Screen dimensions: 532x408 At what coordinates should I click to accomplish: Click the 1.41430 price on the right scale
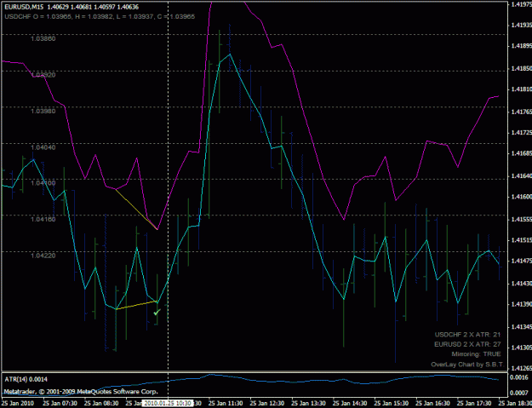point(521,283)
